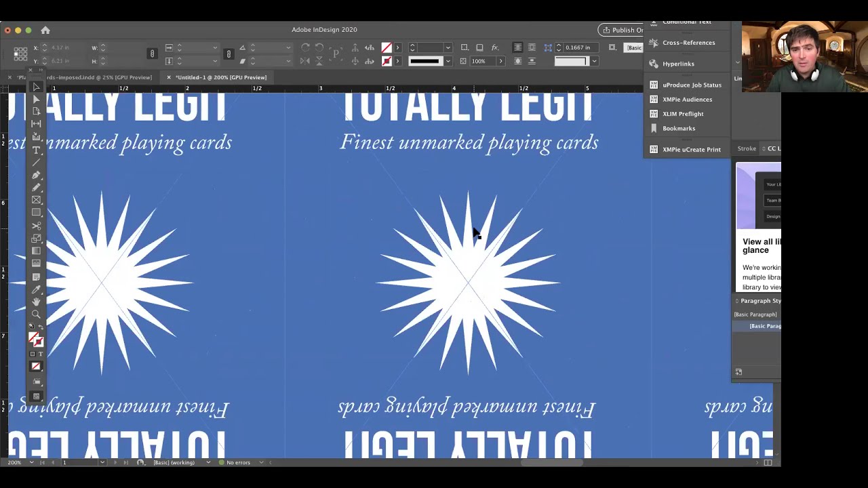The height and width of the screenshot is (488, 868).
Task: Enable text wrap around bounding box
Action: (532, 47)
